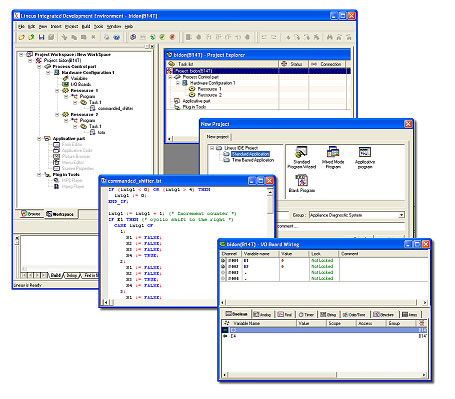
Task: Open the Insert menu
Action: (56, 26)
